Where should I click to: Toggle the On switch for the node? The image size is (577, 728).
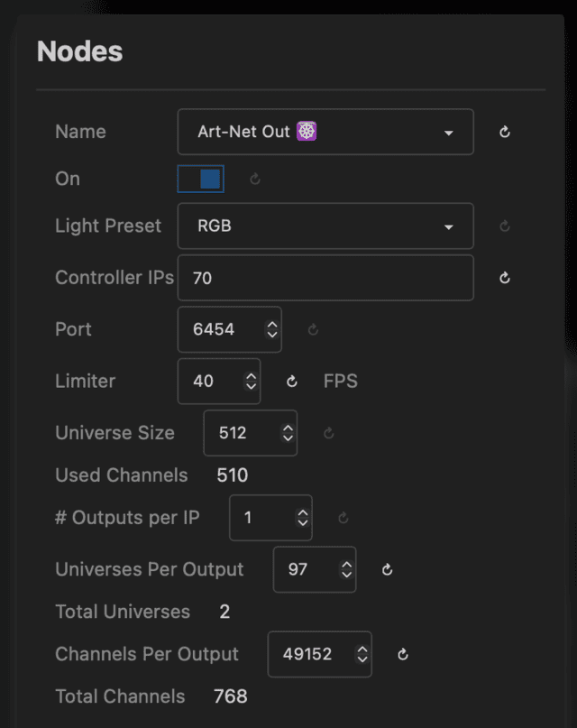(x=201, y=180)
